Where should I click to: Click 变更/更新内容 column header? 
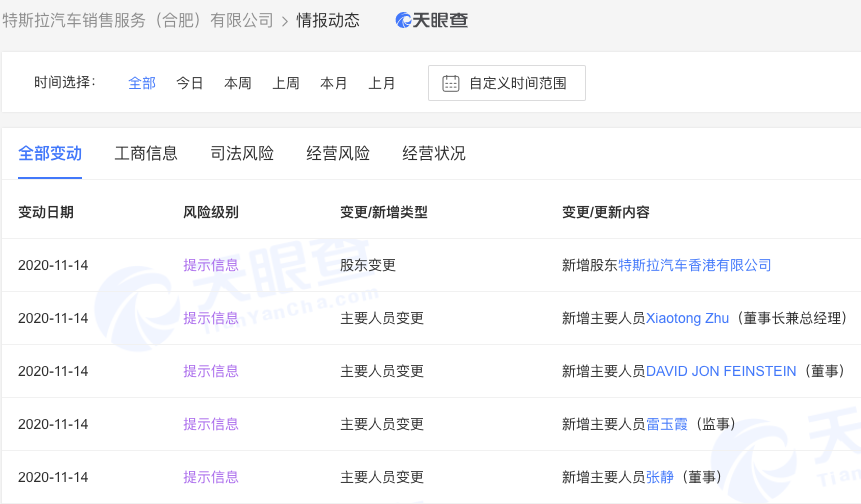tap(606, 212)
